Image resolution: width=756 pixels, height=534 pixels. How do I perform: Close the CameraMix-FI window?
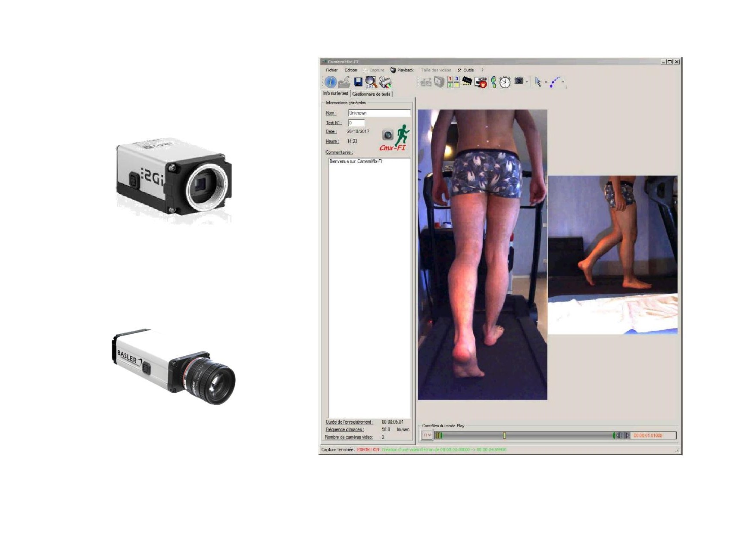coord(677,62)
